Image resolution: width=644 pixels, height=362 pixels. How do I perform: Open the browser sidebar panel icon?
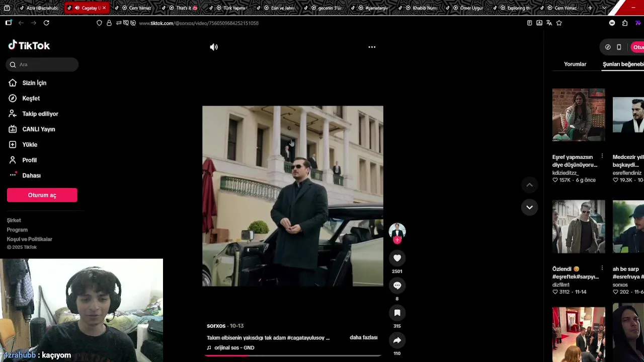[9, 23]
